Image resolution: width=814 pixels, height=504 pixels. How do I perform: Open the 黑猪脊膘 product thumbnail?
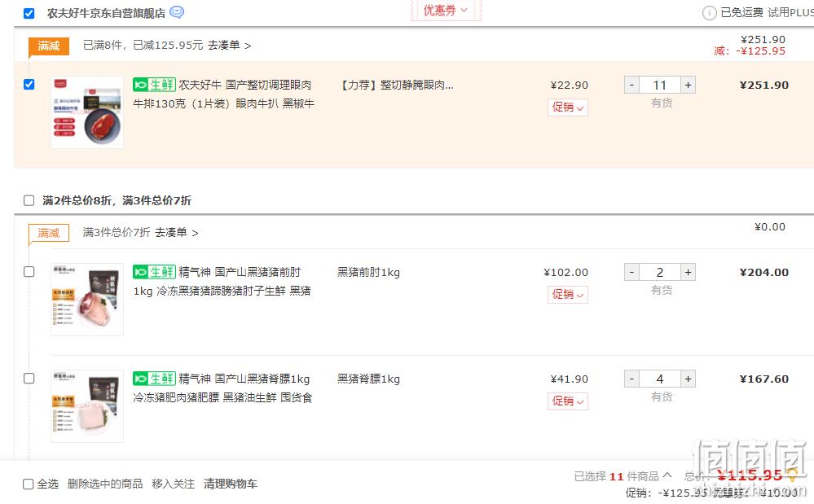87,406
